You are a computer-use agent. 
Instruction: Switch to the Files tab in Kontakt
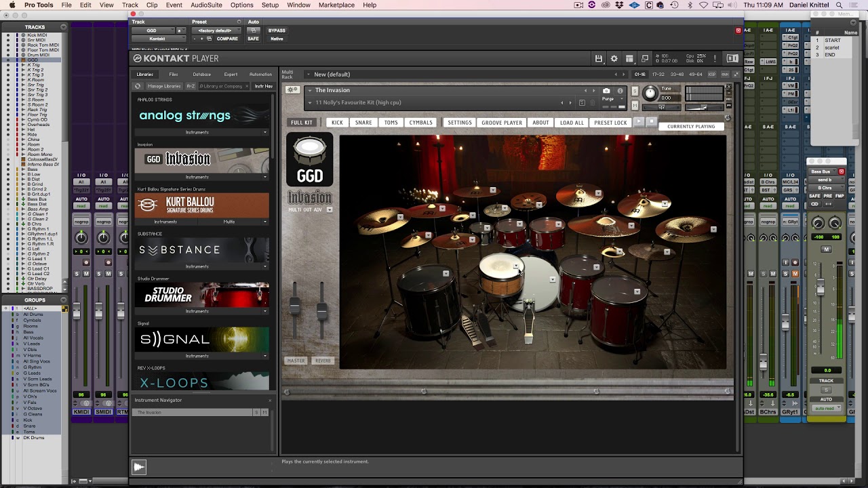click(x=174, y=74)
